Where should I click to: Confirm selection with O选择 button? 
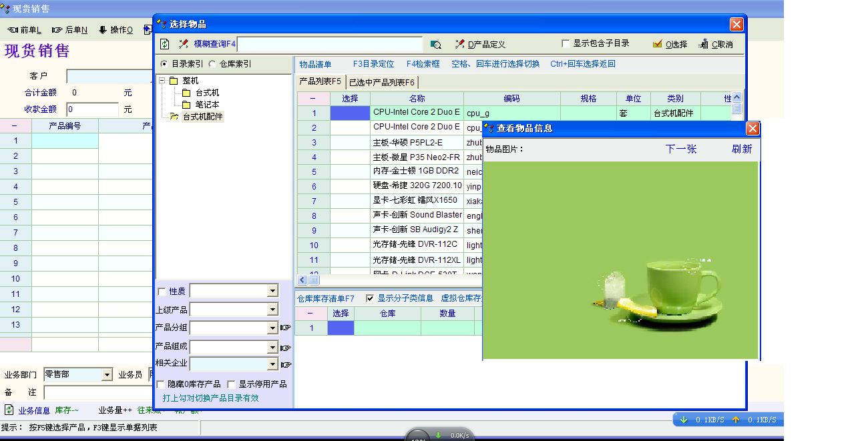click(670, 44)
